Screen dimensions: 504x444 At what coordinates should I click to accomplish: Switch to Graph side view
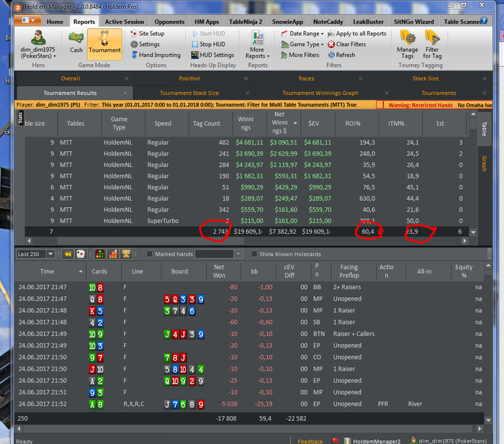(x=484, y=163)
